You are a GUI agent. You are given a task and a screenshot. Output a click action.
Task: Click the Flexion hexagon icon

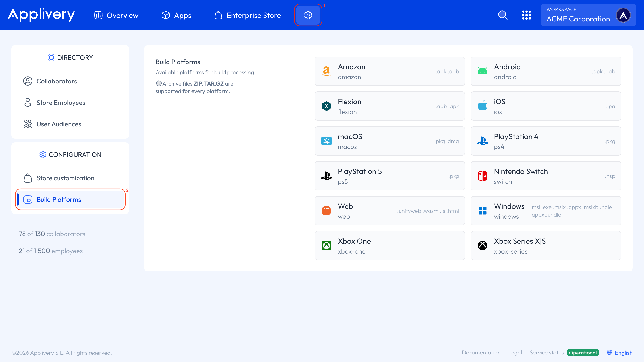click(x=326, y=106)
